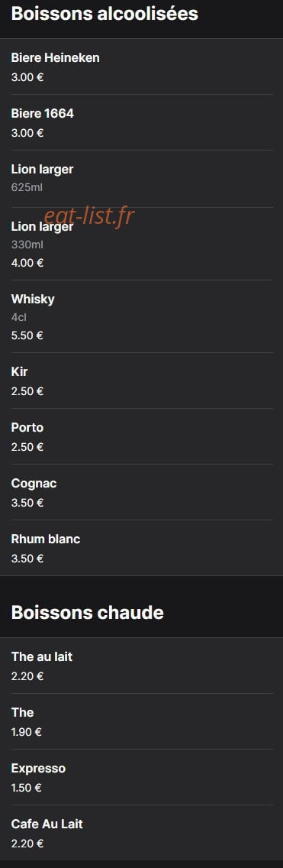Image resolution: width=283 pixels, height=868 pixels.
Task: Select Rhum blanc at 3.50 €
Action: pyautogui.click(x=142, y=548)
